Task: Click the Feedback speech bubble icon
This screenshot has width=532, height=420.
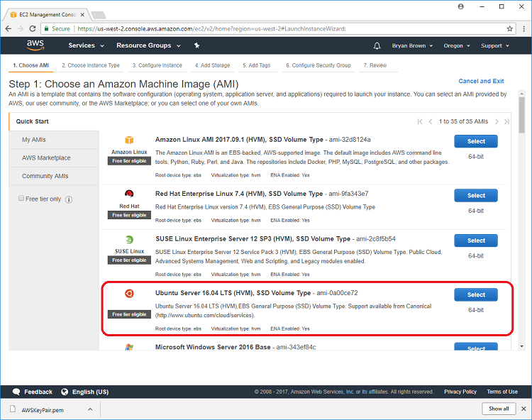Action: pos(16,392)
